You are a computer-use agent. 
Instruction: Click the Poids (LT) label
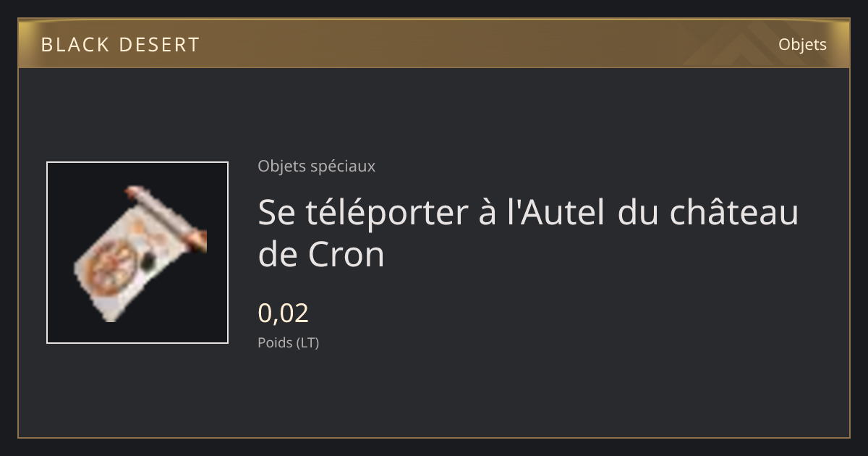click(x=288, y=342)
